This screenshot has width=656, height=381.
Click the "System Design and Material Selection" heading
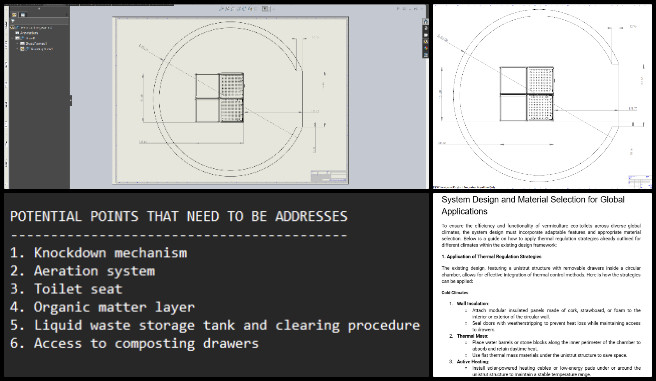coord(533,205)
